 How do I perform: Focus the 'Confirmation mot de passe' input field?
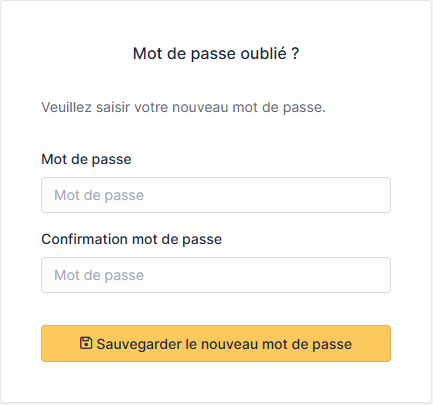point(216,275)
